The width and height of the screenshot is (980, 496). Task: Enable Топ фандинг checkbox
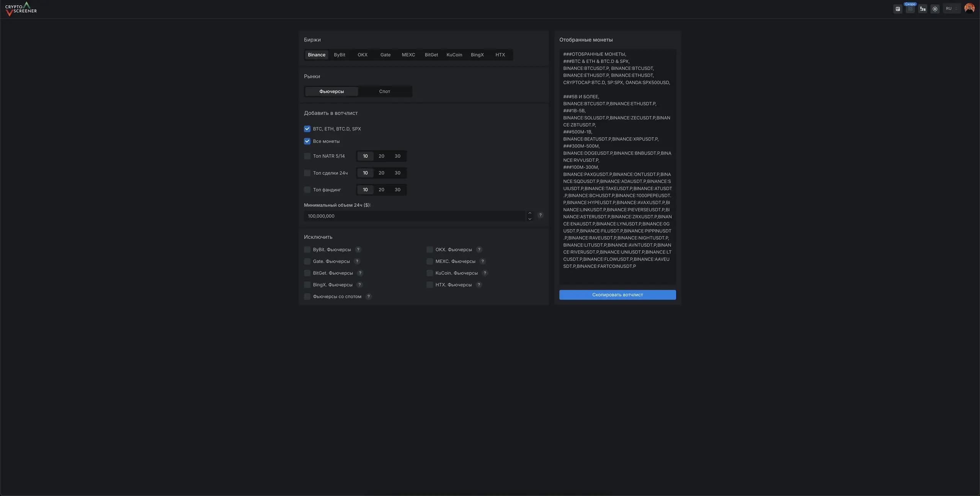click(307, 190)
